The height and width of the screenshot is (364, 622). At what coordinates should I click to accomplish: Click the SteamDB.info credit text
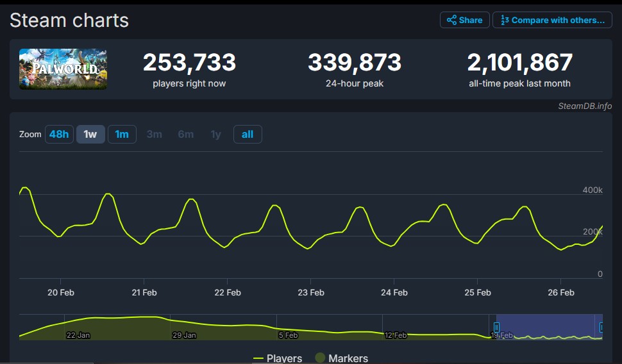(585, 106)
